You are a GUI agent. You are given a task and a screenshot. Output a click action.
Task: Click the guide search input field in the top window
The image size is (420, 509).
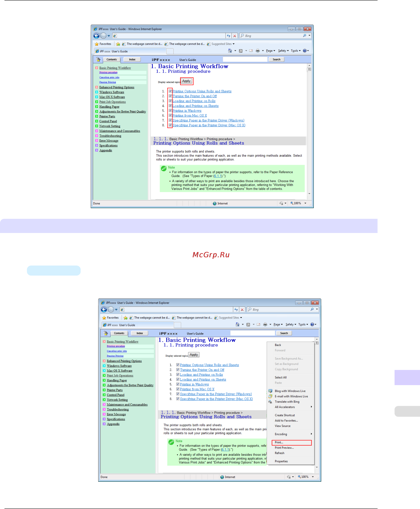(245, 59)
